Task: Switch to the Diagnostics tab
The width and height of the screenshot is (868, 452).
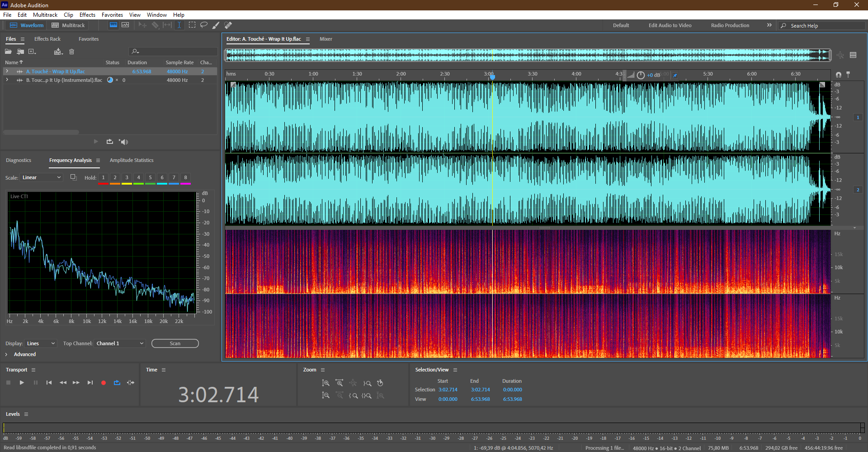Action: [x=19, y=160]
